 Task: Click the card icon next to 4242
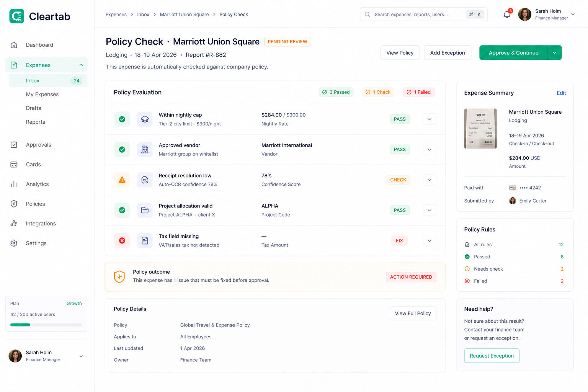pyautogui.click(x=513, y=188)
